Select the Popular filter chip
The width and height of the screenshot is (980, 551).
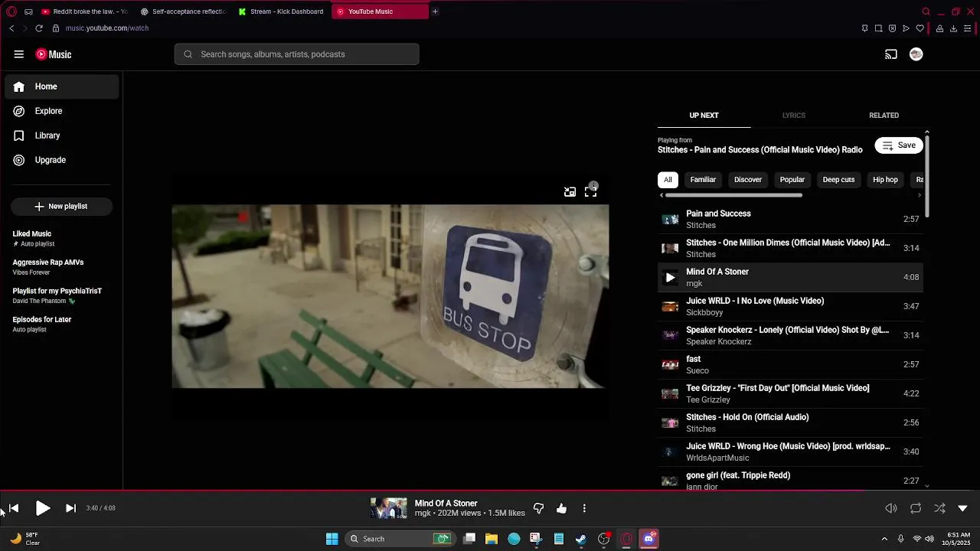tap(792, 180)
